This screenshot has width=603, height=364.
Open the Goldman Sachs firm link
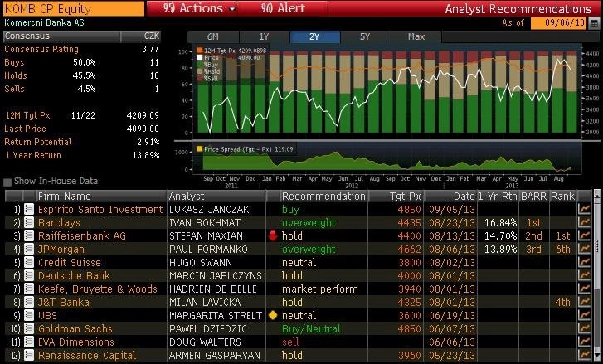tap(75, 329)
